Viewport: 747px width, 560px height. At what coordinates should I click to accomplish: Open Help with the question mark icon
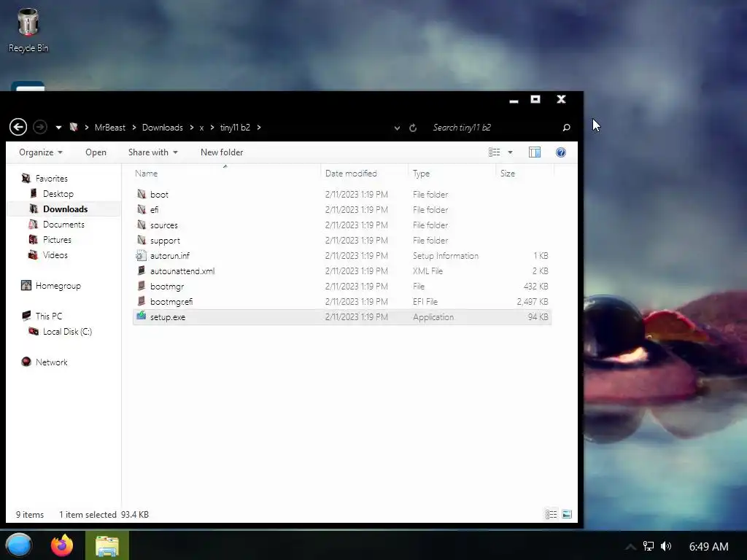[x=561, y=152]
